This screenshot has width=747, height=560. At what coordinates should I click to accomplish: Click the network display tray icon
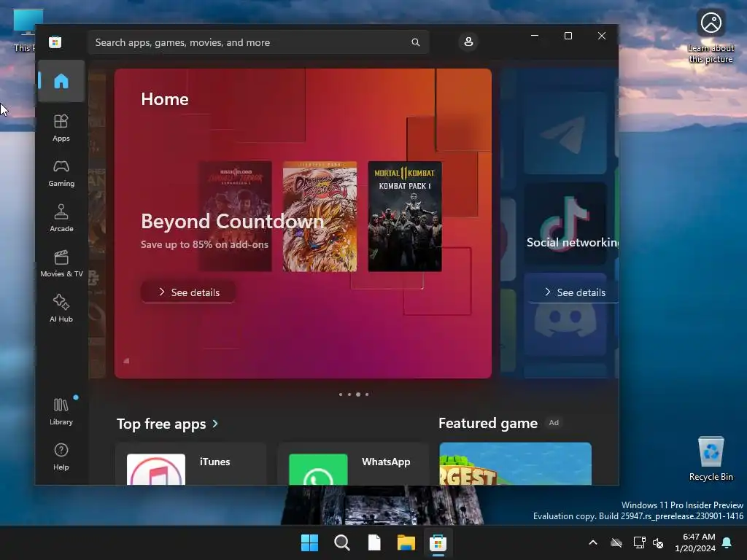pos(639,542)
